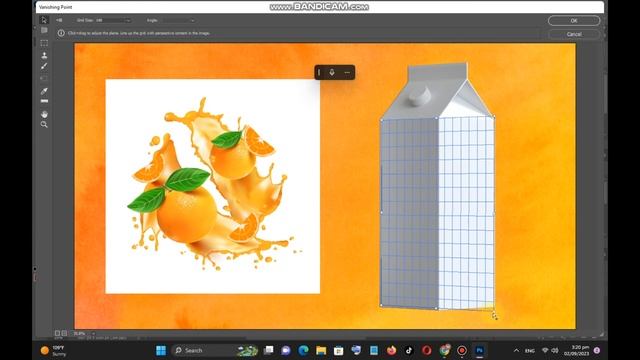Click Cancel to close Vanishing Point
Screen dimensions: 640x360
pos(574,34)
